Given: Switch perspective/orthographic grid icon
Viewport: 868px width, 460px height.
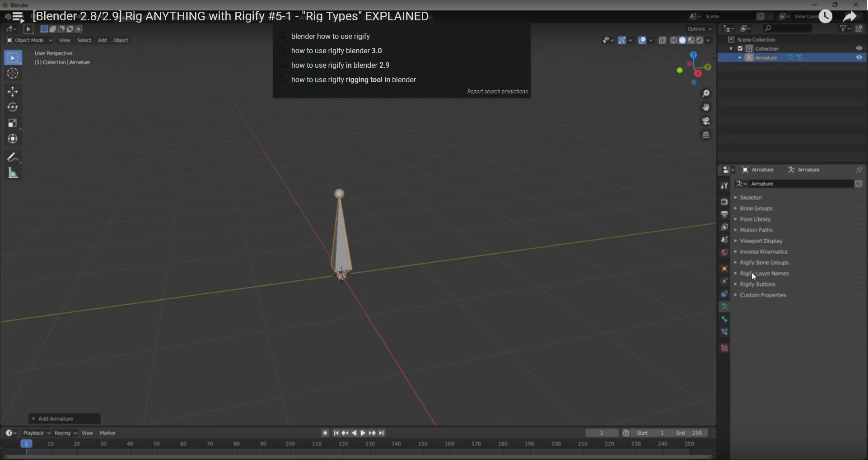Looking at the screenshot, I should [x=706, y=135].
